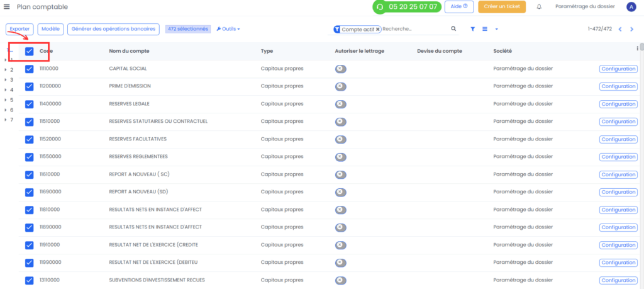Uncheck checkbox for account 11990000
This screenshot has height=289, width=644.
pos(29,263)
